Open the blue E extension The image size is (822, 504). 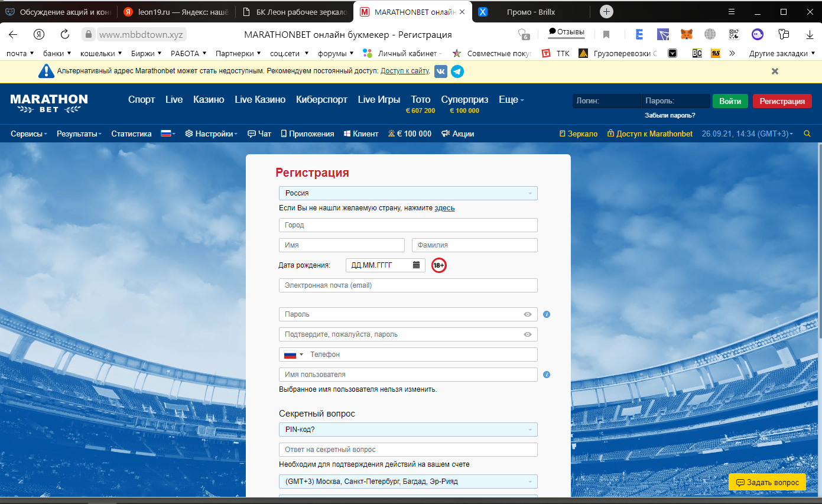[639, 34]
